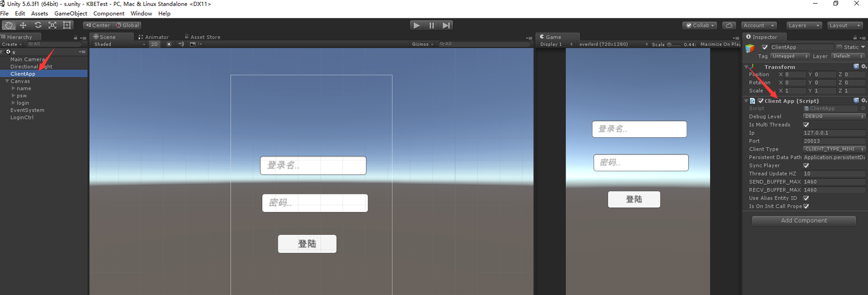Image resolution: width=868 pixels, height=295 pixels.
Task: Open the Component menu
Action: (108, 13)
